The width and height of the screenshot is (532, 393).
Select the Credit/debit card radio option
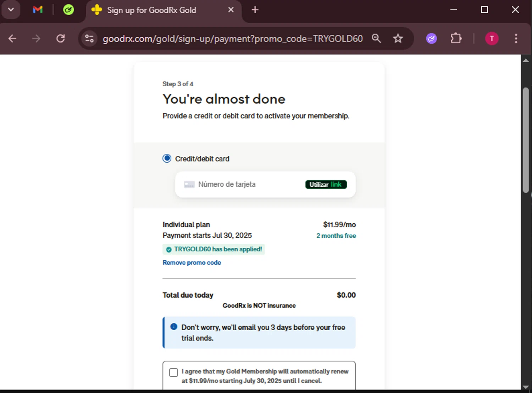click(167, 158)
